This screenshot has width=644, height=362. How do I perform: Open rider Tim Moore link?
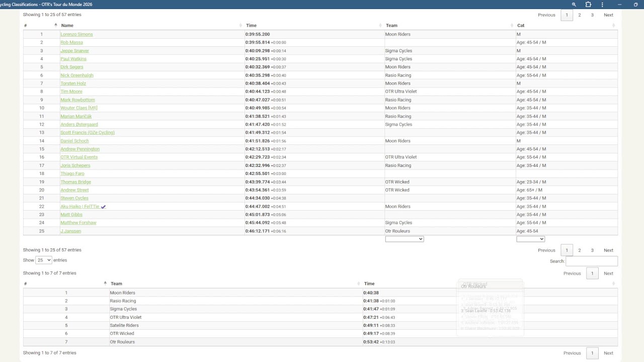pyautogui.click(x=71, y=92)
